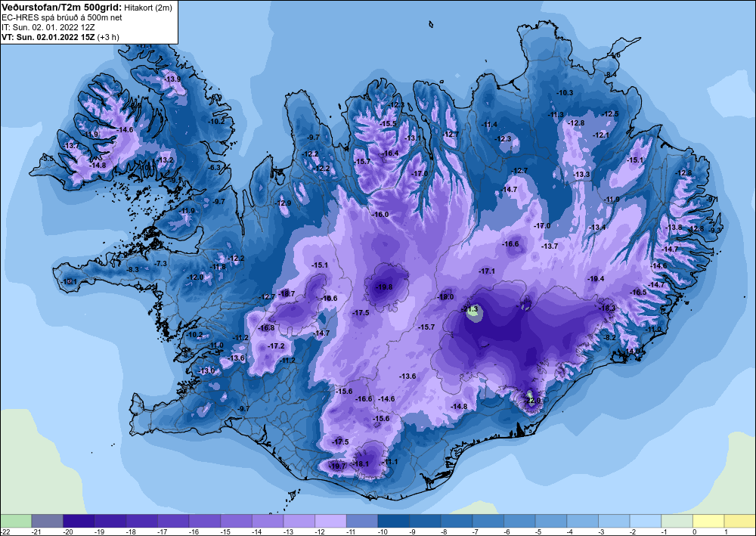Click the -6.3 temperature label
Screen dimensions: 756x536
(x=214, y=168)
